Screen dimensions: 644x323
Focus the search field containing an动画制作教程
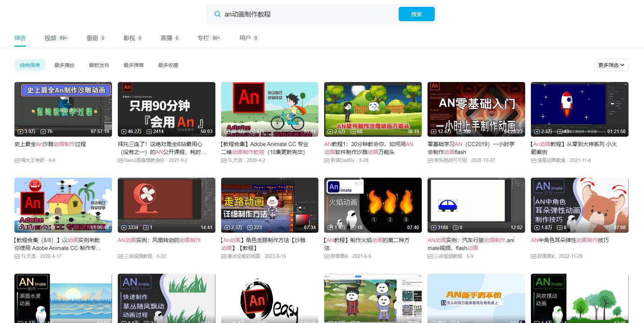(x=310, y=14)
